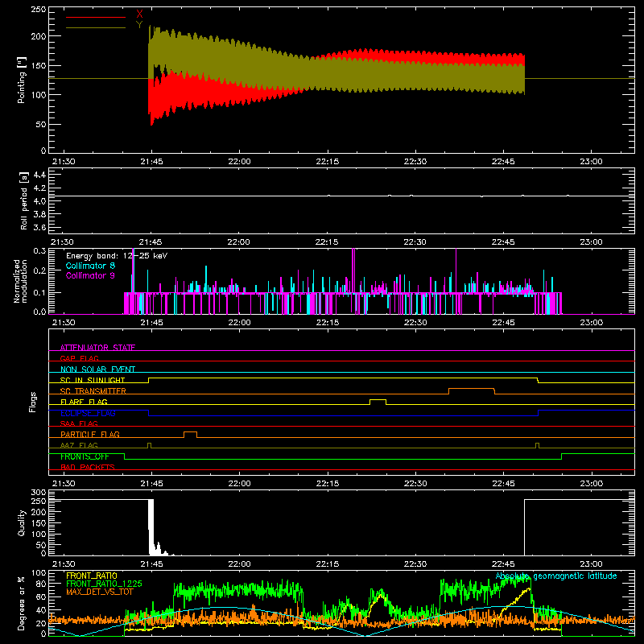The image size is (644, 644).
Task: Click 22:00 tick label under modulation plot
Action: [239, 323]
